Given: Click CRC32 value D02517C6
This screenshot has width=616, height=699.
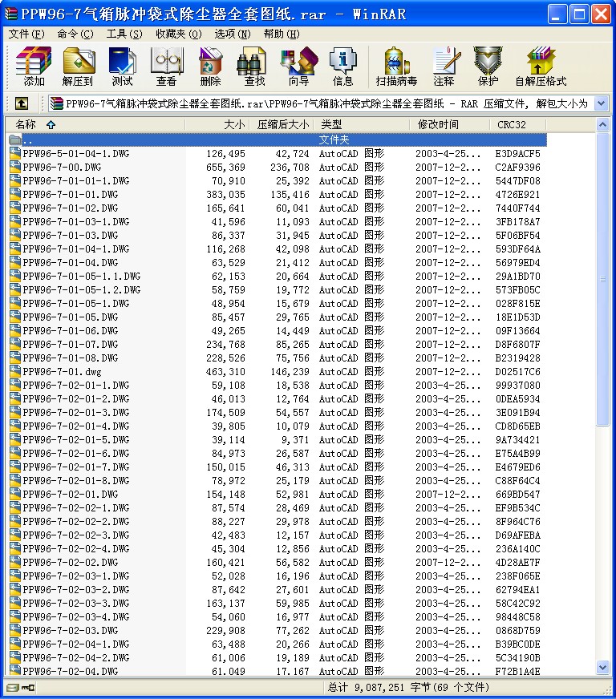Looking at the screenshot, I should click(x=518, y=371).
